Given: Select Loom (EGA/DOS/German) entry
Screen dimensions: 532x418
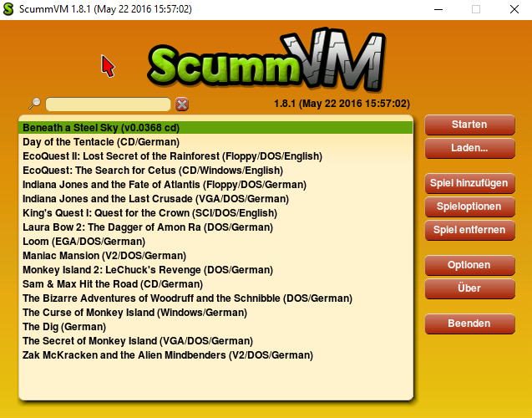Looking at the screenshot, I should pyautogui.click(x=215, y=242).
